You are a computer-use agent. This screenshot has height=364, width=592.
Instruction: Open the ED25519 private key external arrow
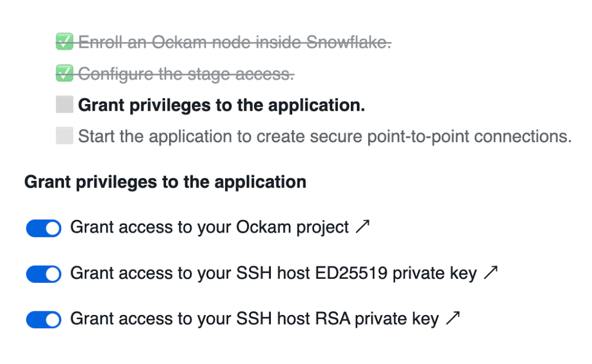[x=490, y=274]
